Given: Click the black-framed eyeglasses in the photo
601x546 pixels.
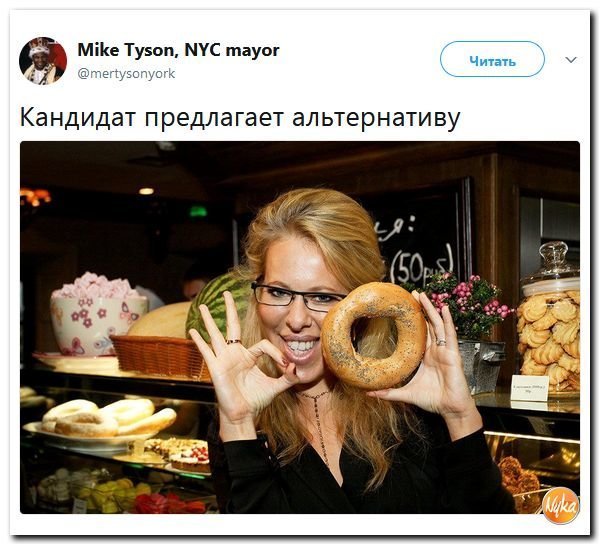Looking at the screenshot, I should 297,296.
